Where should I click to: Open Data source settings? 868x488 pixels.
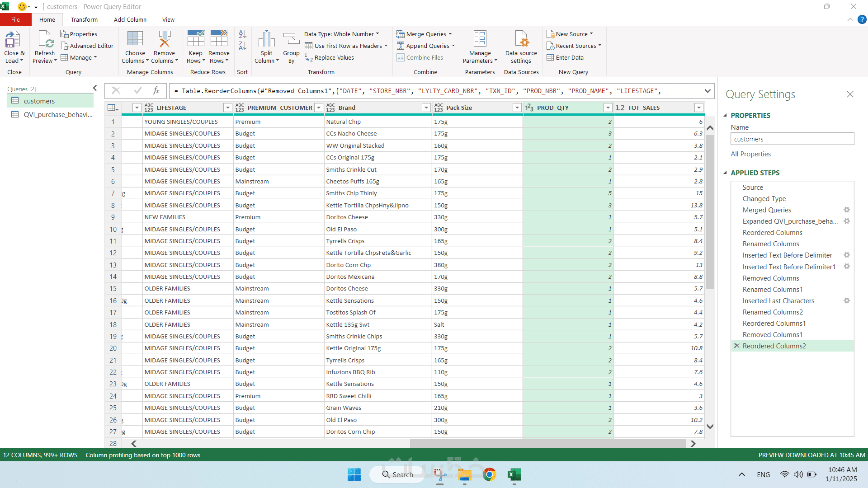click(521, 40)
